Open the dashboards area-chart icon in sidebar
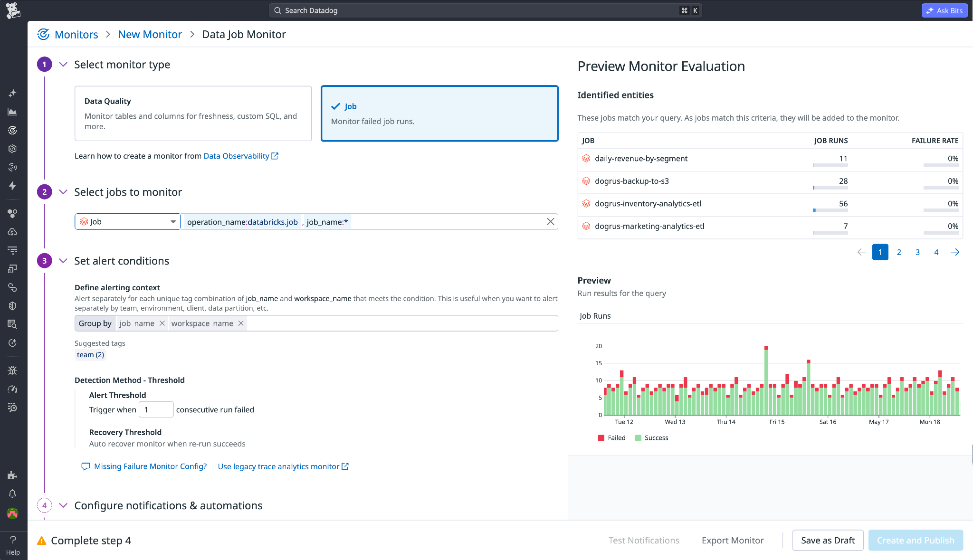 [12, 112]
